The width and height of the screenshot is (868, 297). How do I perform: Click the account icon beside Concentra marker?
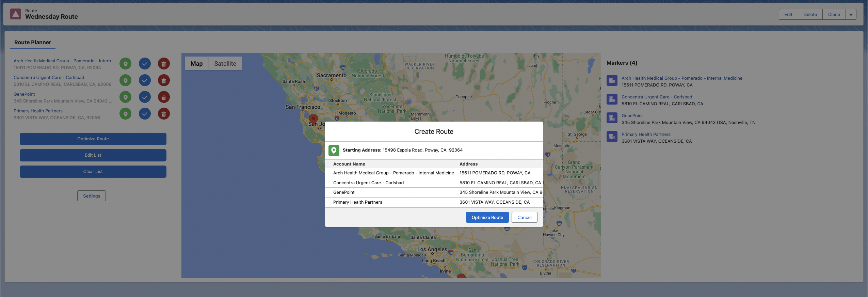pyautogui.click(x=612, y=99)
